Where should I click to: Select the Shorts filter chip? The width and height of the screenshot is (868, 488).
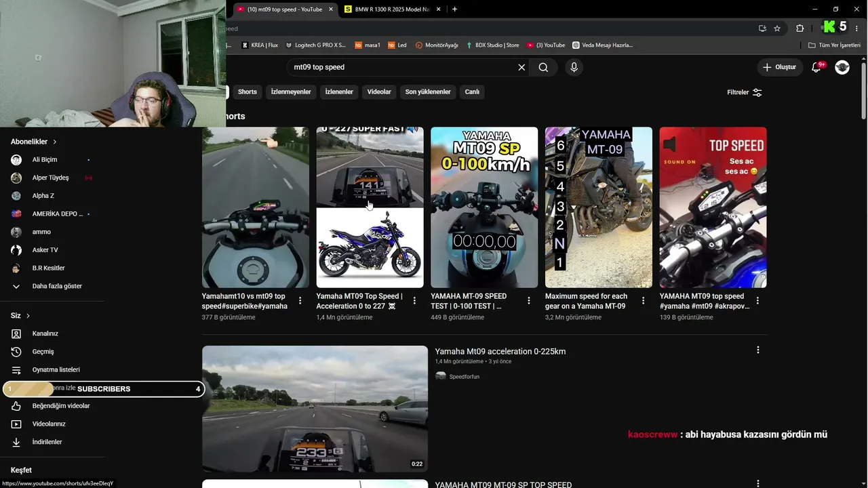[248, 91]
